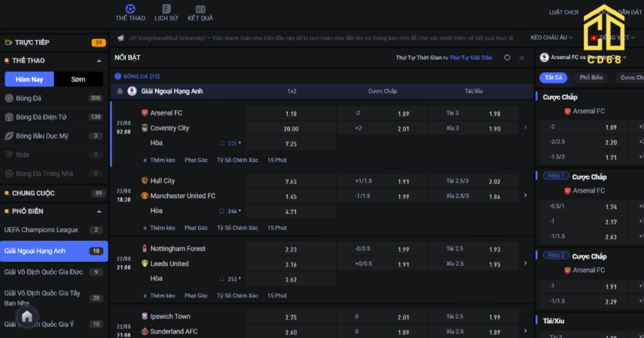This screenshot has width=644, height=338.
Task: Click the Arsenal crest under Hiệp 1 Cược Chấp
Action: (x=568, y=191)
